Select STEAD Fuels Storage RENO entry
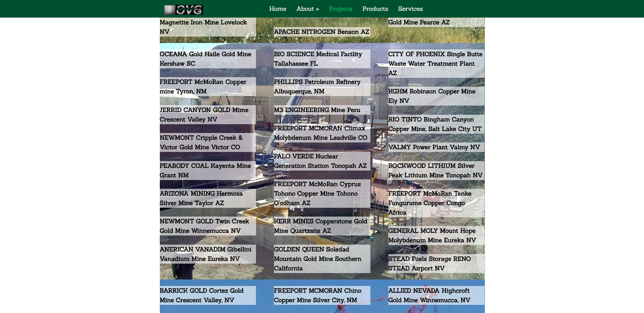Screen dimensions: 644x313 point(436,264)
